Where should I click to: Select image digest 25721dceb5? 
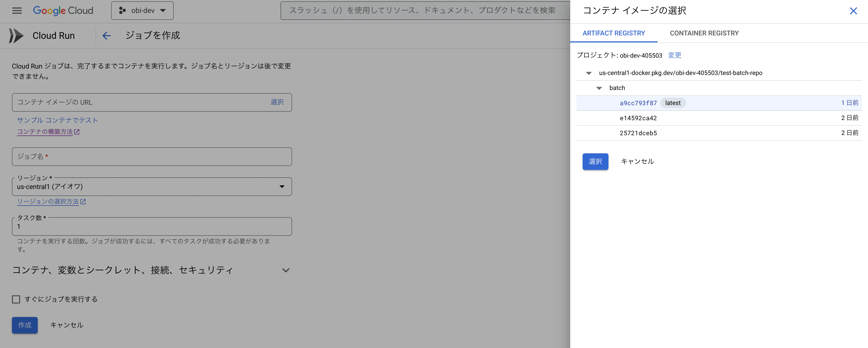719,133
